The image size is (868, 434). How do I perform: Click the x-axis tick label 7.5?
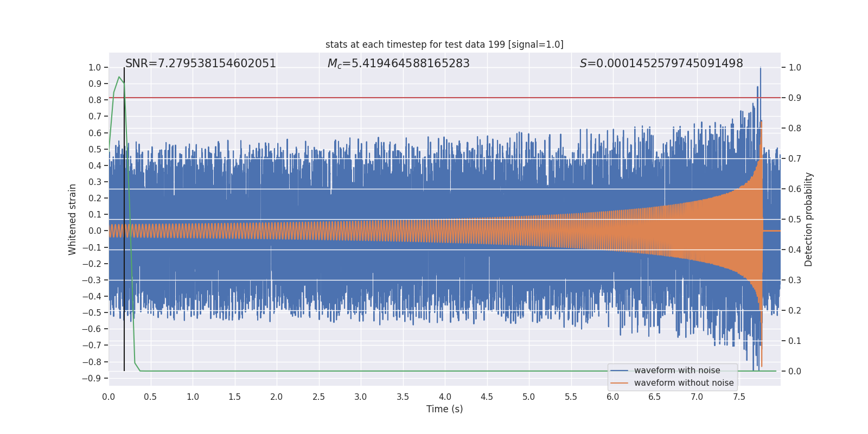739,397
